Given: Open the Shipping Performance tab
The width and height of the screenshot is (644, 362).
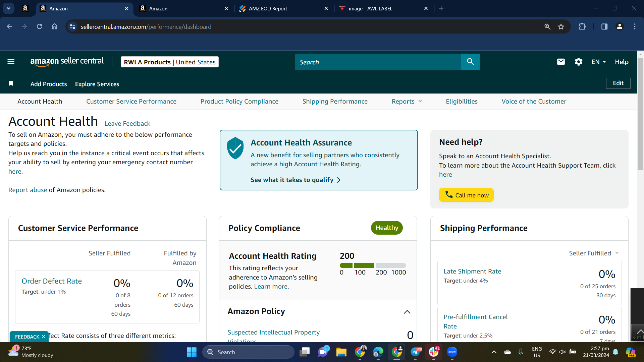Looking at the screenshot, I should click(x=335, y=101).
